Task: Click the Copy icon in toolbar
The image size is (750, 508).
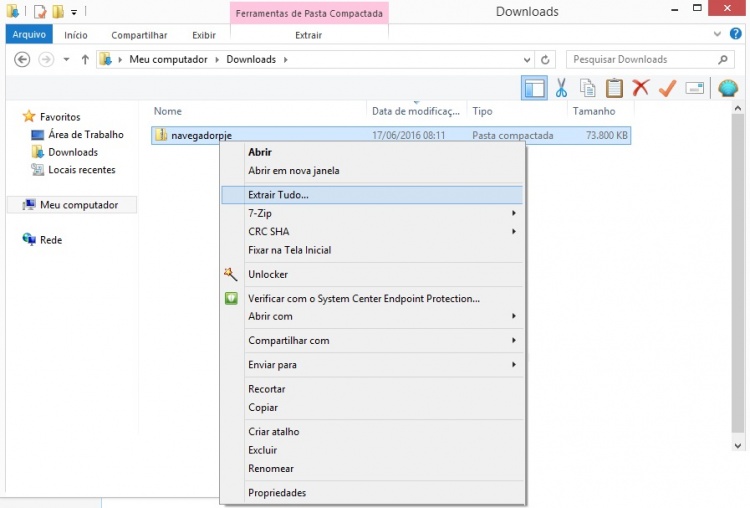Action: point(588,88)
